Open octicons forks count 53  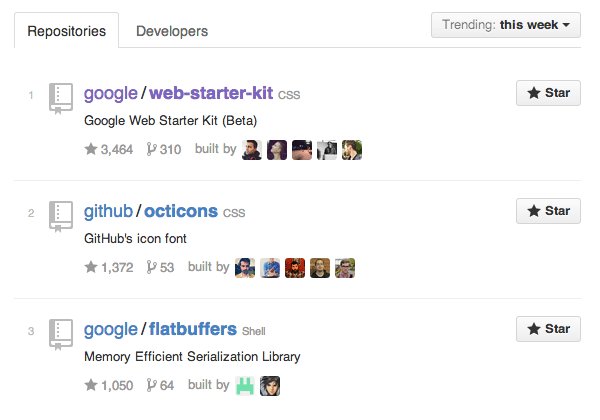(161, 268)
